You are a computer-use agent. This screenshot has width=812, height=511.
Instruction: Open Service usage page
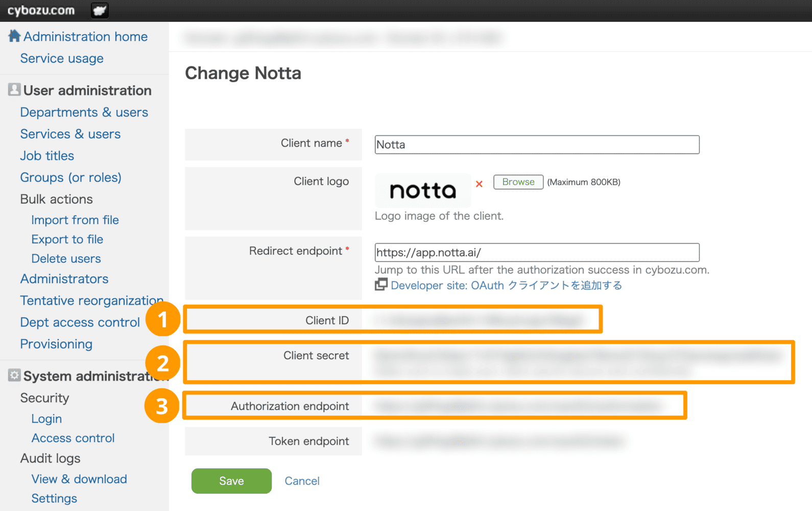[62, 58]
